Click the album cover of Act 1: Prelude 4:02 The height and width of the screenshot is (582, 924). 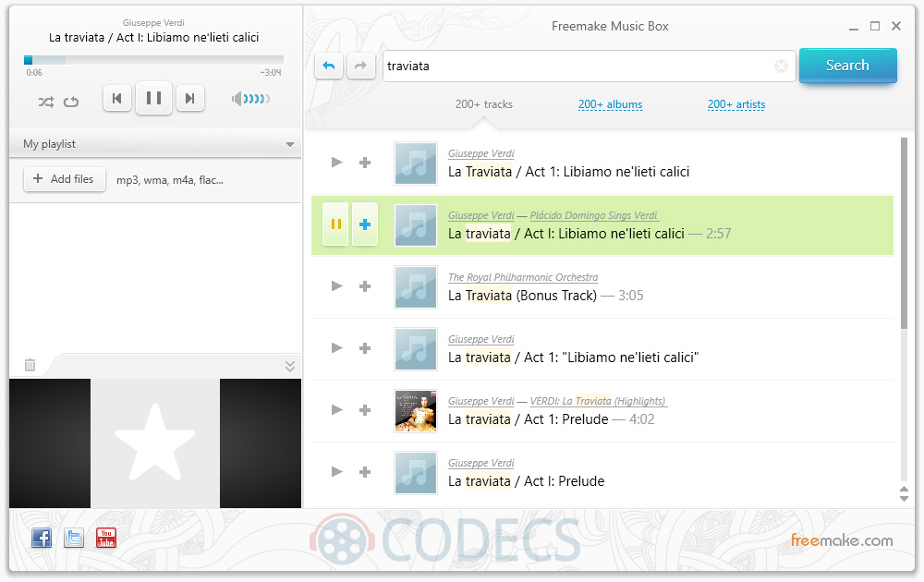click(x=416, y=410)
